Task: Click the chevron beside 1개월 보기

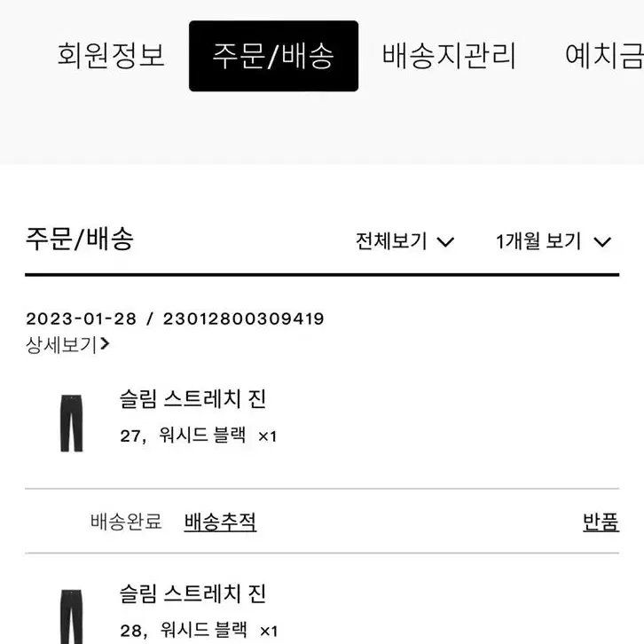Action: 602,242
